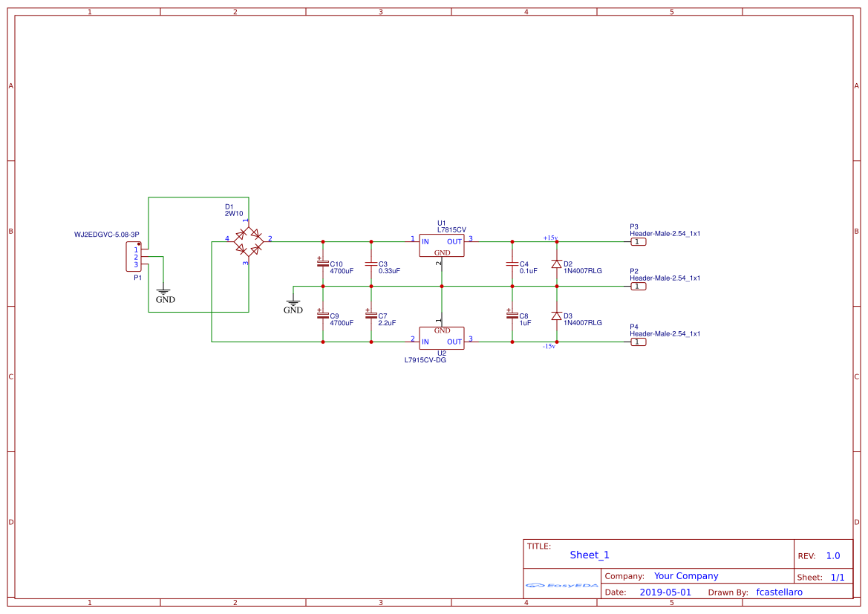Click the C10 4700uF capacitor symbol
This screenshot has width=868, height=614.
[324, 264]
